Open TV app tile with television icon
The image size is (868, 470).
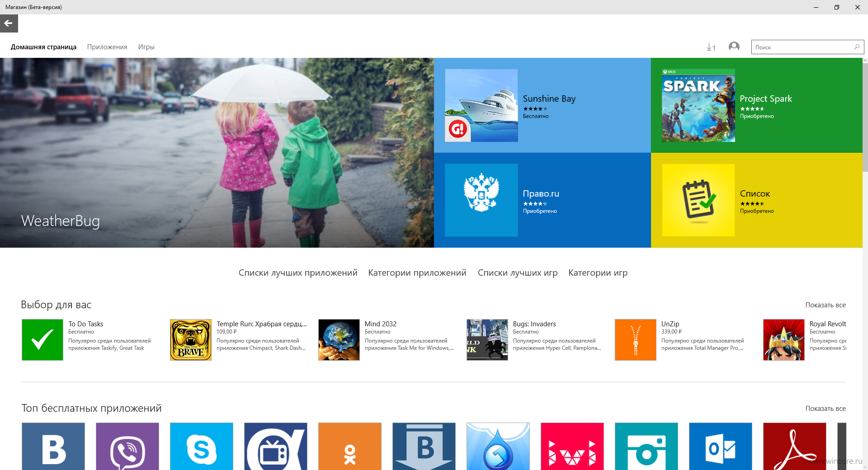(276, 446)
